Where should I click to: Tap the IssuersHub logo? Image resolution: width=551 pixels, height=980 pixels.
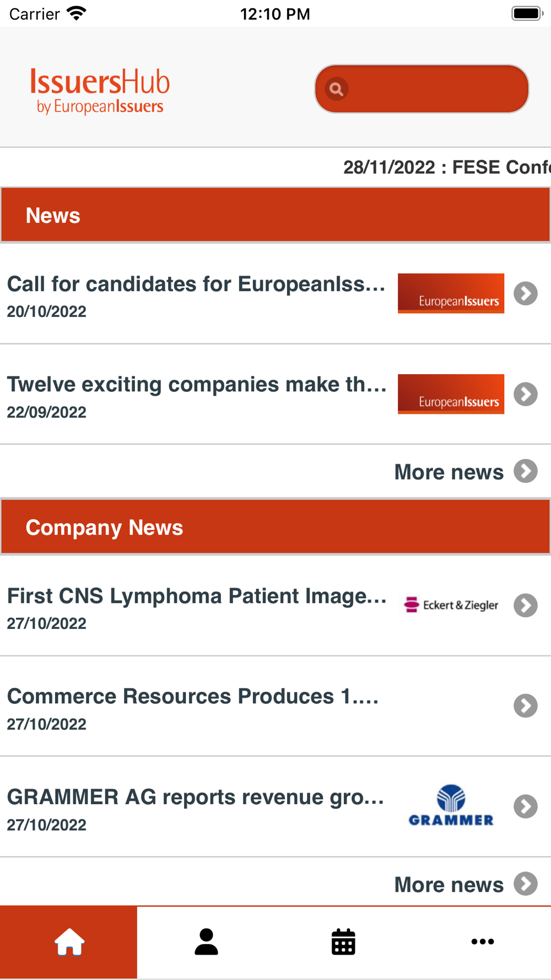pos(100,90)
